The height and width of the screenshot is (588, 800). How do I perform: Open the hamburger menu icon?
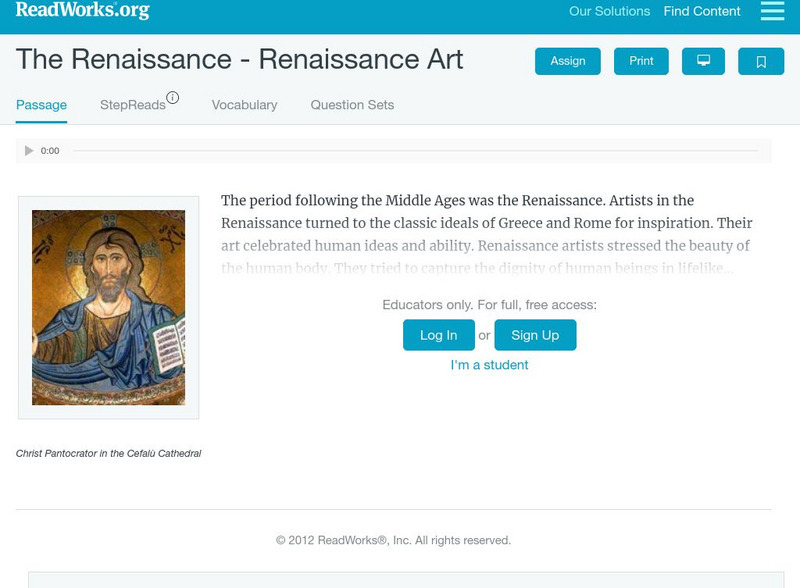pyautogui.click(x=772, y=11)
